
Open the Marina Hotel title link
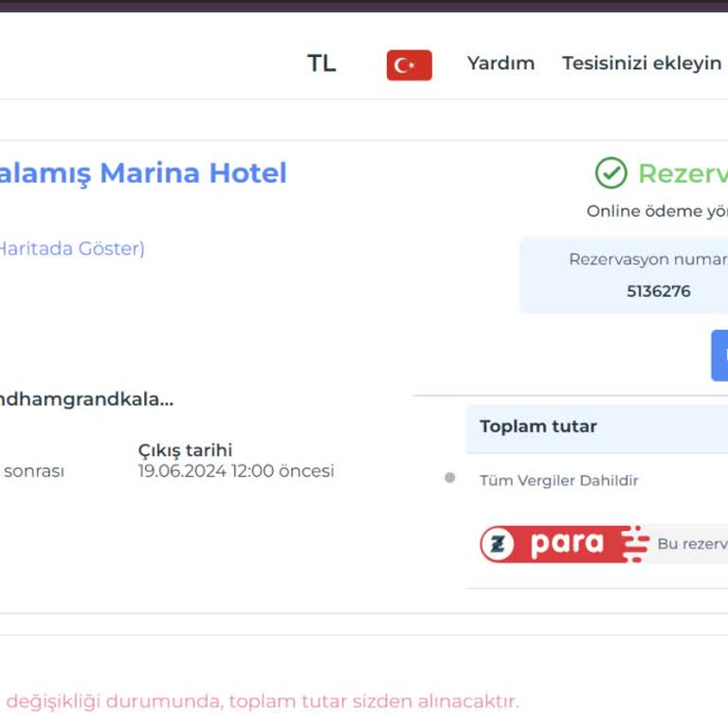(143, 173)
